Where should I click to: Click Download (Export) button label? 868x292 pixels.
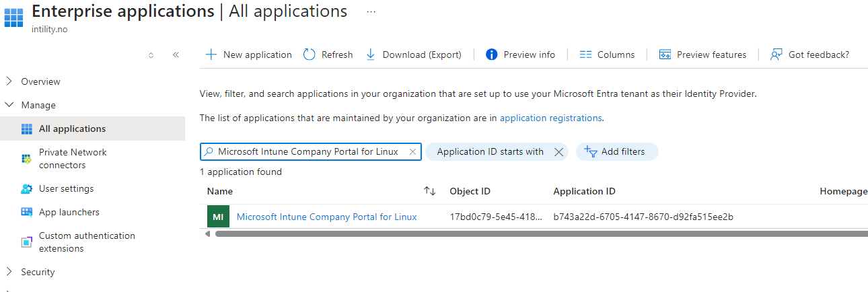pos(422,54)
